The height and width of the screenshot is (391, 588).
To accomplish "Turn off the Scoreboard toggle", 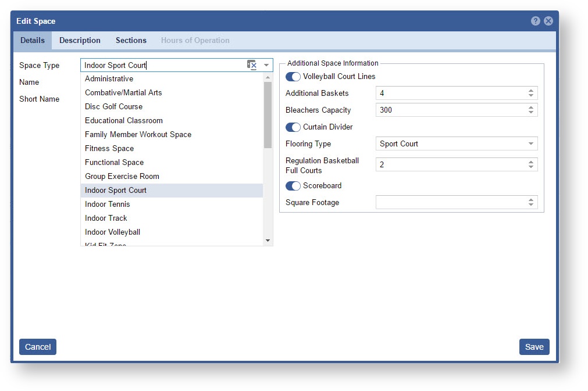I will 293,186.
